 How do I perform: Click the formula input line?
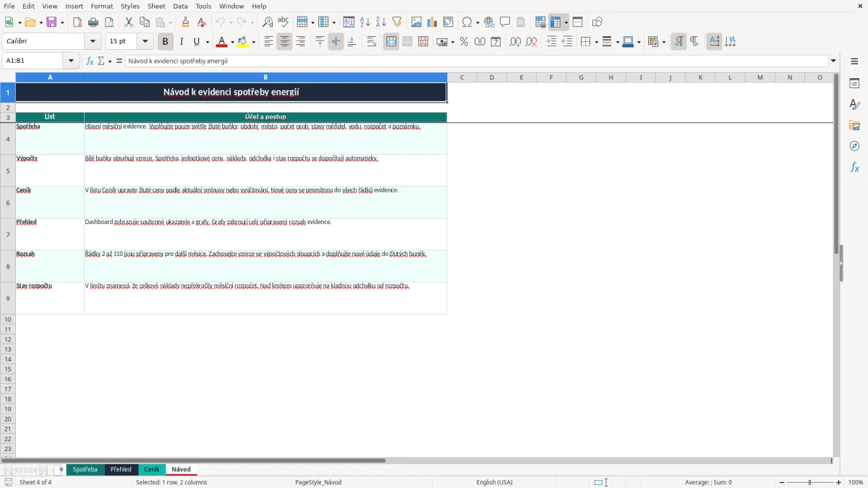click(x=477, y=61)
